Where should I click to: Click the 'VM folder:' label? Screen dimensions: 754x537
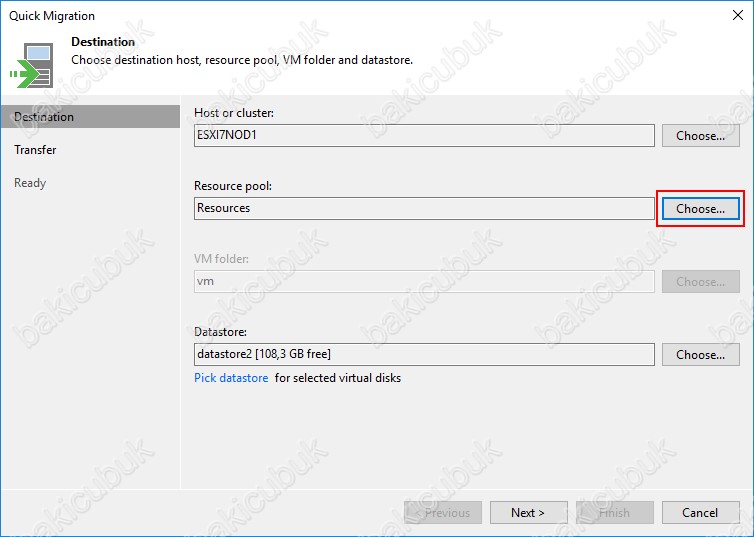coord(221,259)
